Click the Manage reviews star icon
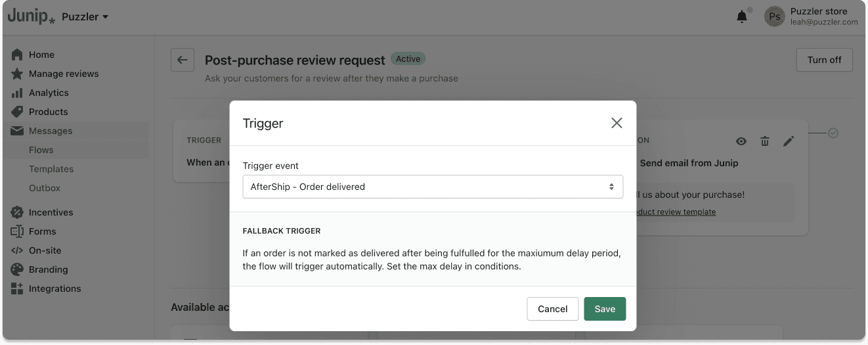This screenshot has width=868, height=345. coord(17,74)
